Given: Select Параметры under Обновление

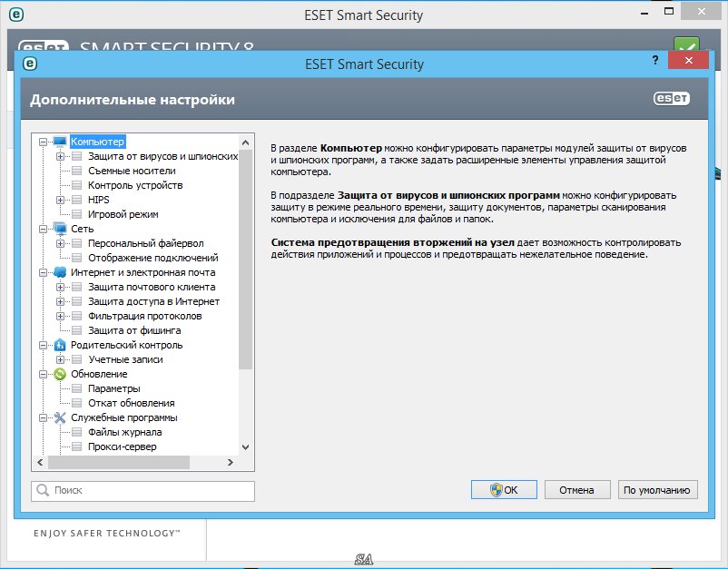Looking at the screenshot, I should (x=114, y=388).
